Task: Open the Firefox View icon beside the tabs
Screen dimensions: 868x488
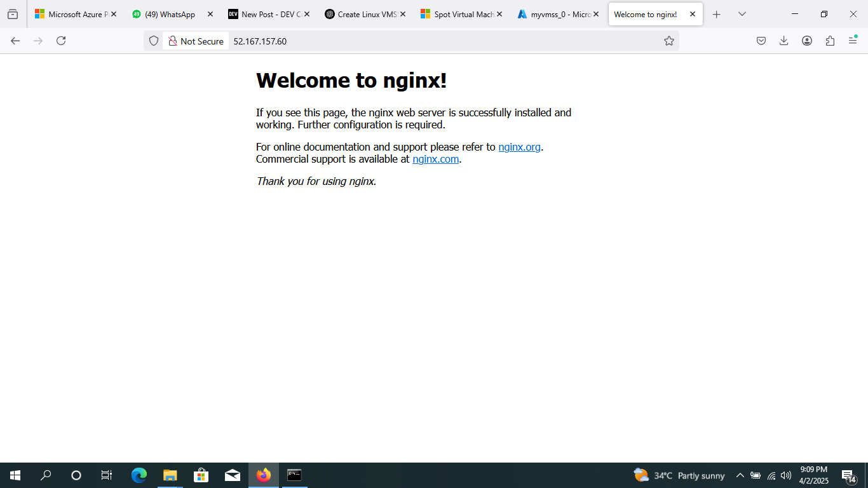Action: pyautogui.click(x=13, y=14)
